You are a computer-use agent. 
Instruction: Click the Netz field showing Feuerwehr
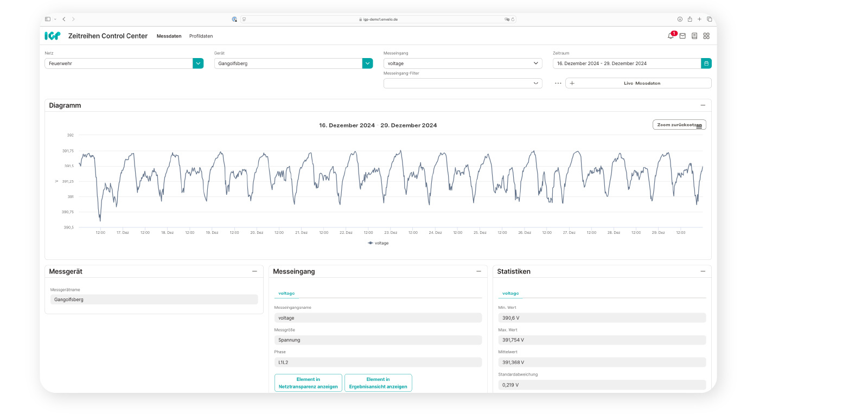119,63
